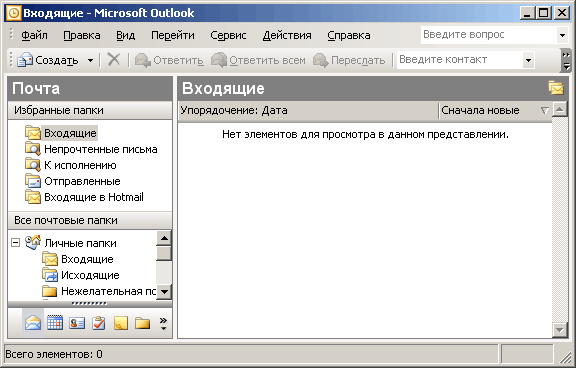Open configure buttons chevron in navigation pane
This screenshot has width=576, height=368.
[x=163, y=323]
